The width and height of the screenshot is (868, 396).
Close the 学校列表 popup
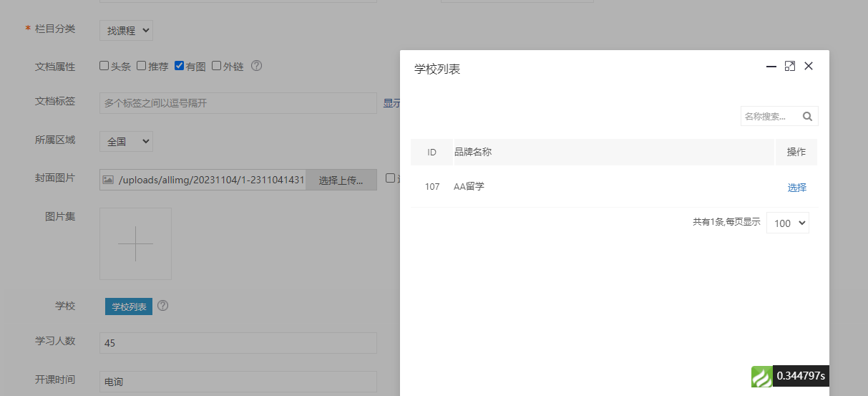point(809,66)
